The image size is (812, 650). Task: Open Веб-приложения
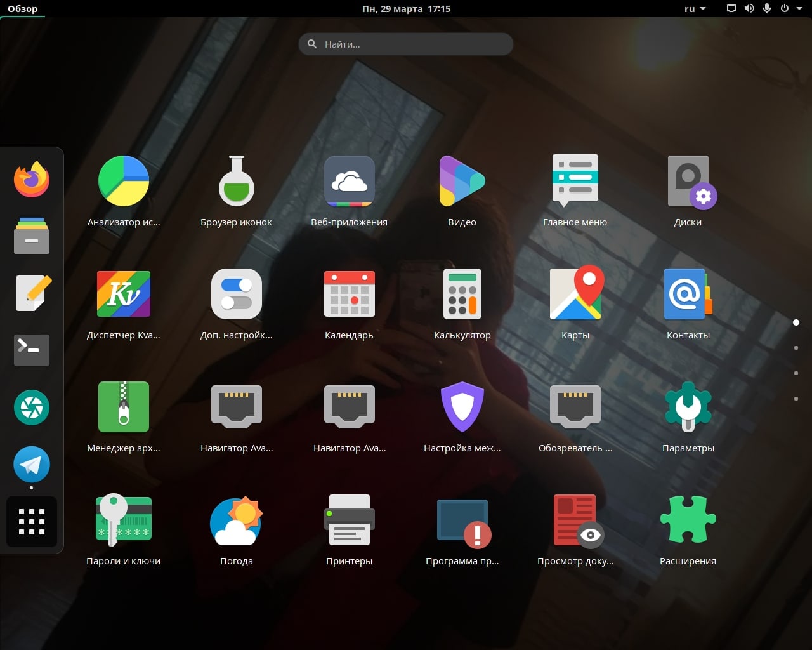point(350,190)
